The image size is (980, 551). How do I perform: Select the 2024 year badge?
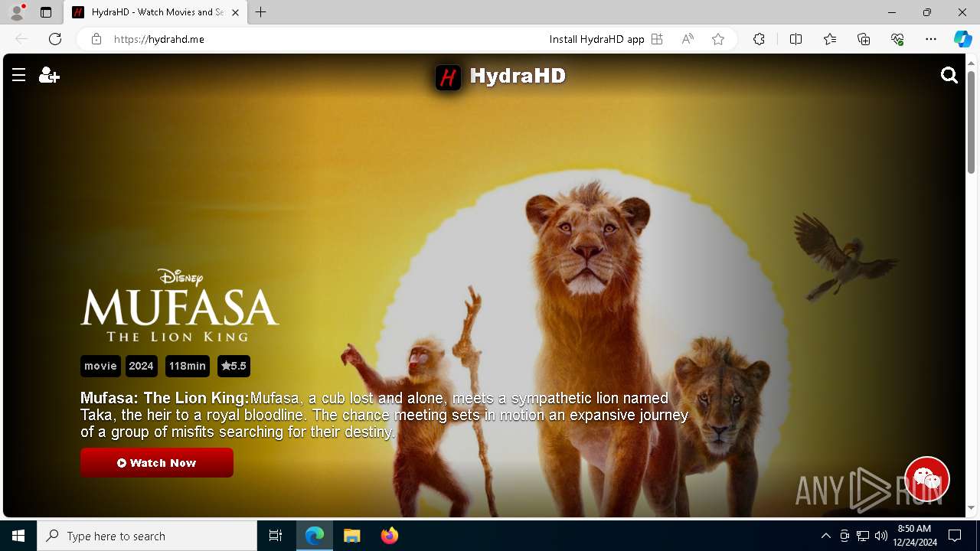[x=141, y=366]
